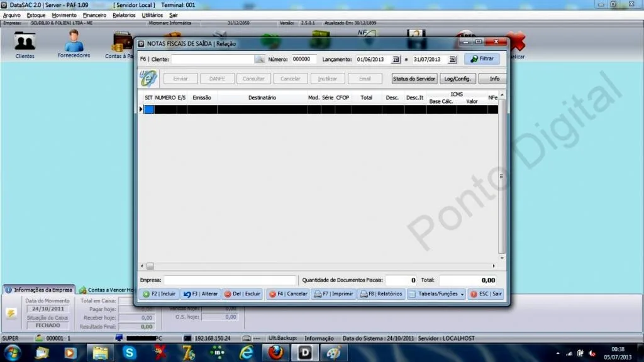Open the start date calendar picker
Viewport: 644px width, 362px height.
click(396, 60)
